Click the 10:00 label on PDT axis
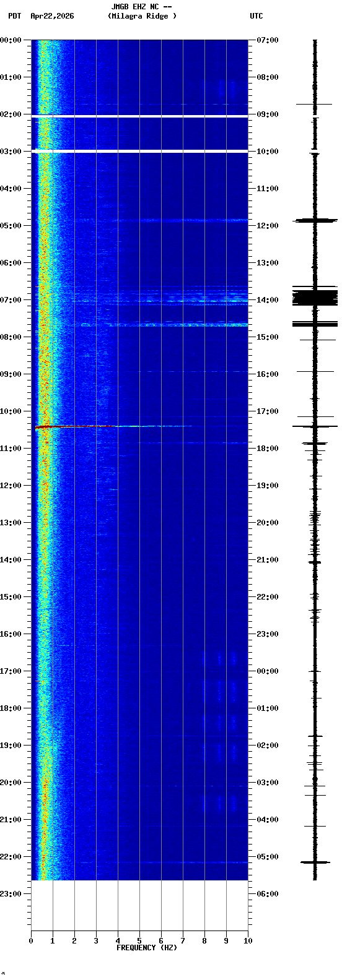Image resolution: width=342 pixels, height=980 pixels. (x=11, y=411)
